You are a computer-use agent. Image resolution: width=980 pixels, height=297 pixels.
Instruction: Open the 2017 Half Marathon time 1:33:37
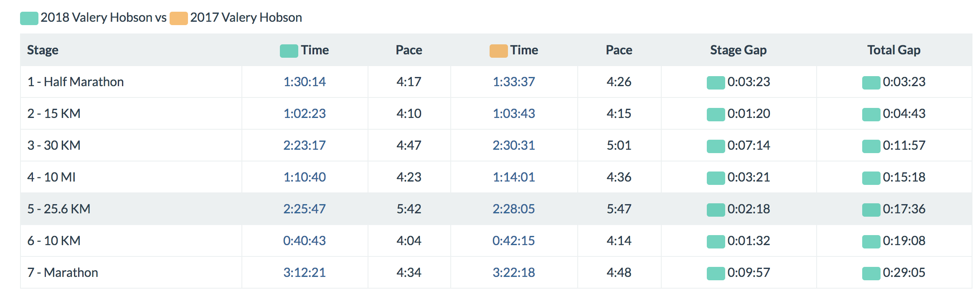(514, 82)
